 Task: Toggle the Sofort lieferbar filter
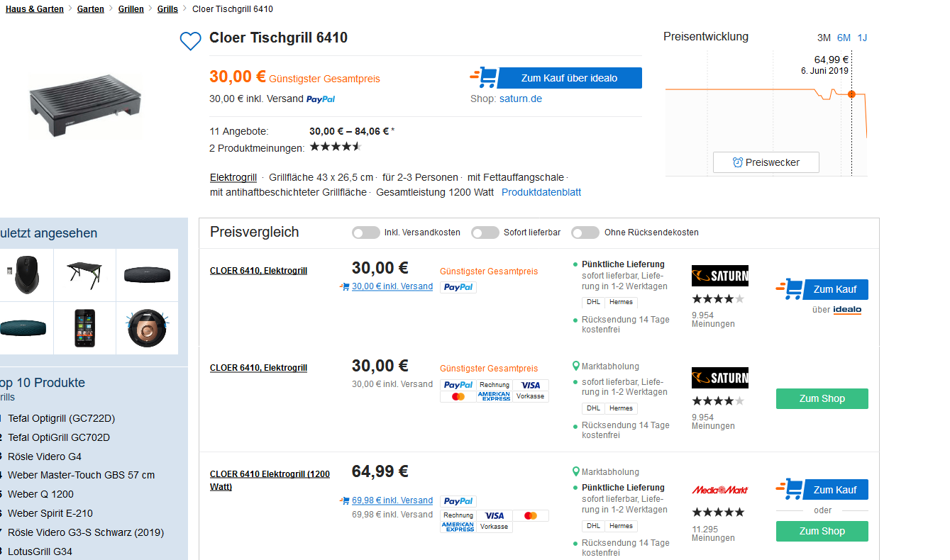click(x=485, y=233)
